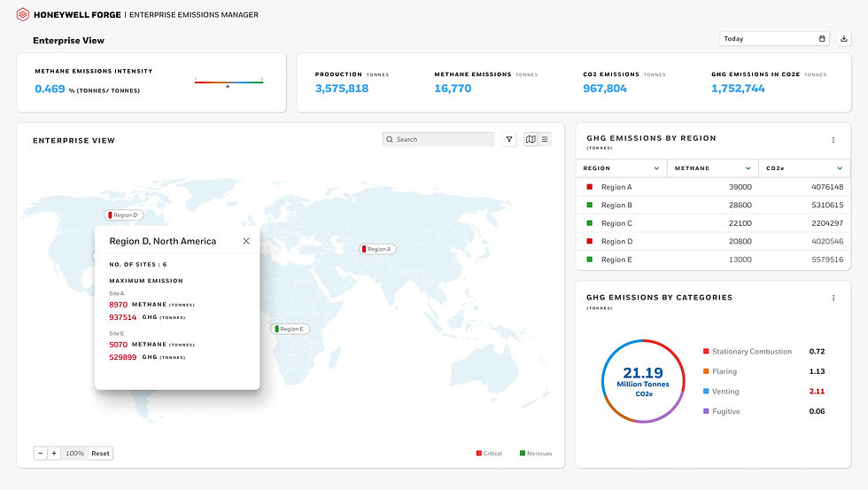The width and height of the screenshot is (868, 490).
Task: Click the Critical legend entry
Action: 489,454
